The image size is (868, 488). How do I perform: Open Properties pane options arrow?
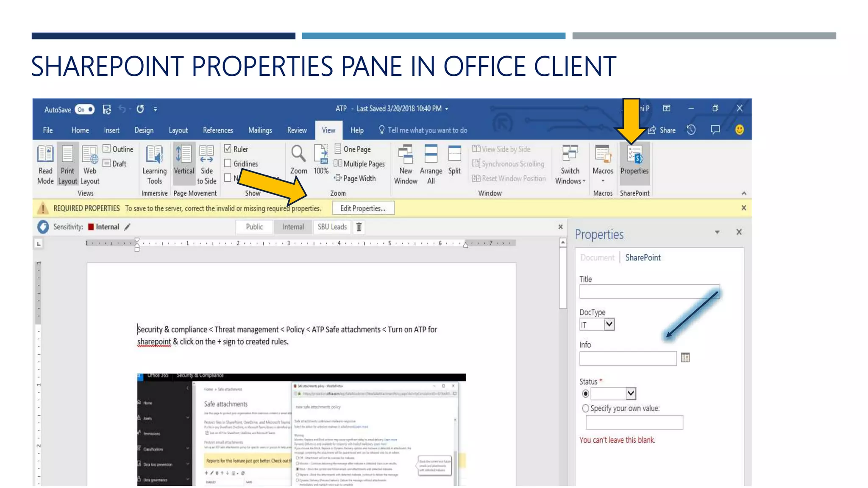(x=717, y=232)
